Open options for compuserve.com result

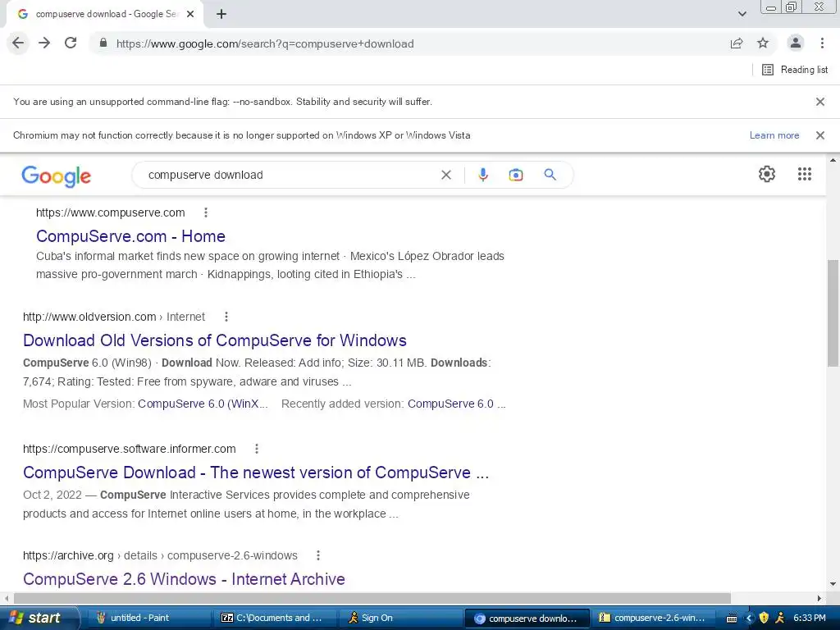pyautogui.click(x=206, y=212)
